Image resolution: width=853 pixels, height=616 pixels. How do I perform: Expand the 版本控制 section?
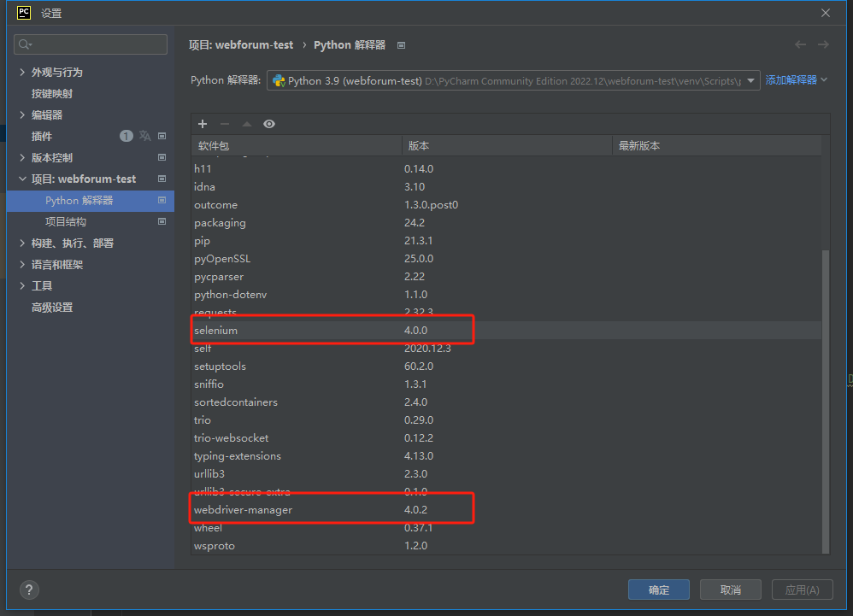(22, 157)
